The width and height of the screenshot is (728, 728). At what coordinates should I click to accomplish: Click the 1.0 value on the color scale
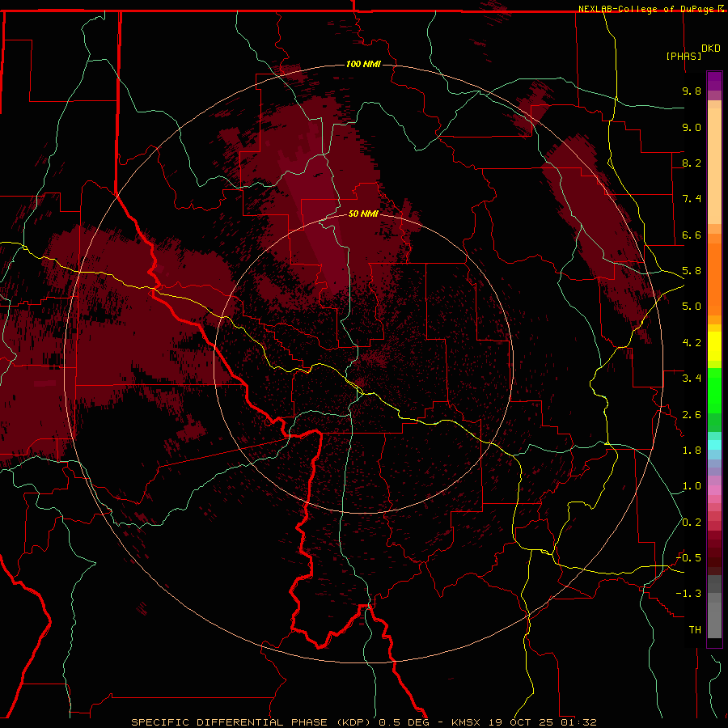(x=692, y=486)
